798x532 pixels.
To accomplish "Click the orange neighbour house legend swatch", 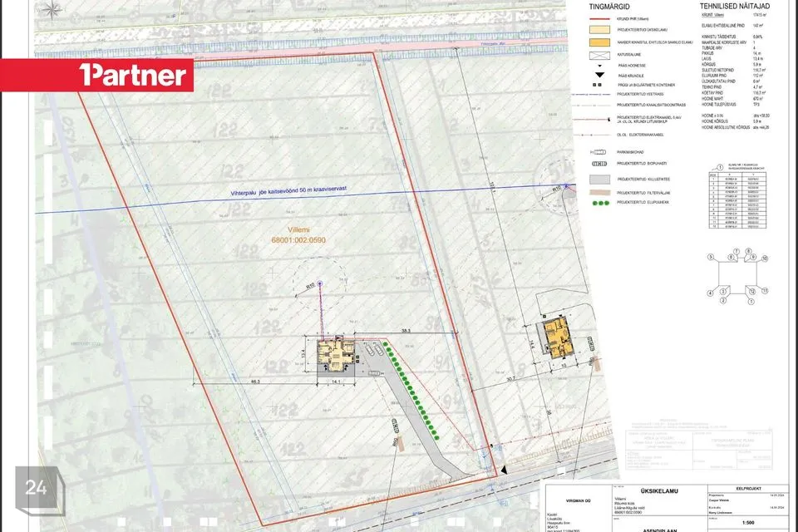I will click(x=599, y=42).
